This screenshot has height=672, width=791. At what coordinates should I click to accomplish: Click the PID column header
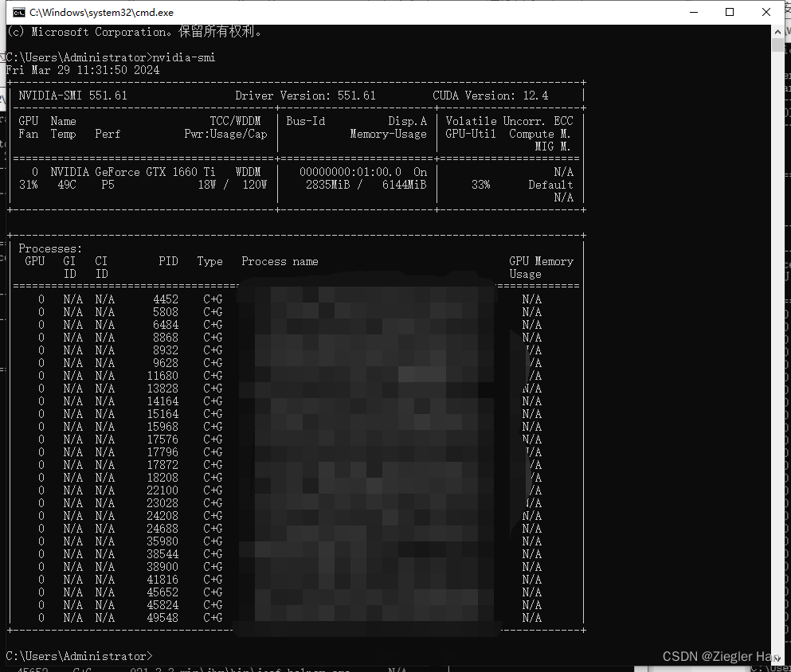pyautogui.click(x=169, y=261)
